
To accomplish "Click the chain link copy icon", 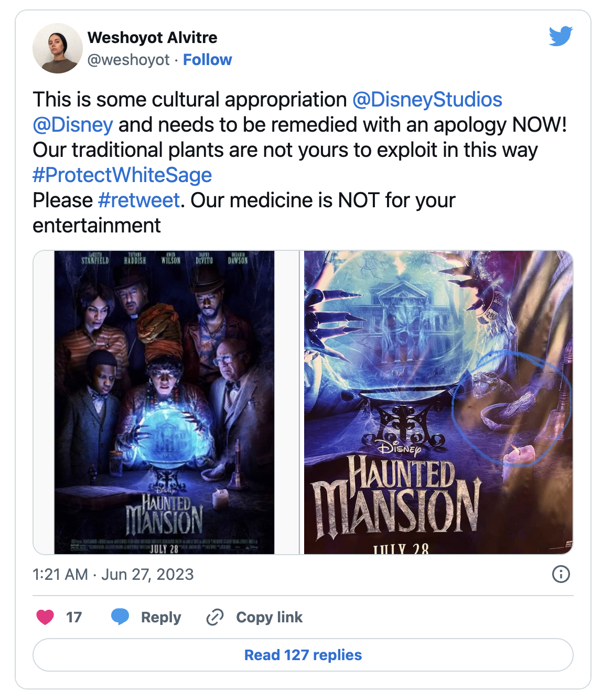I will point(215,617).
